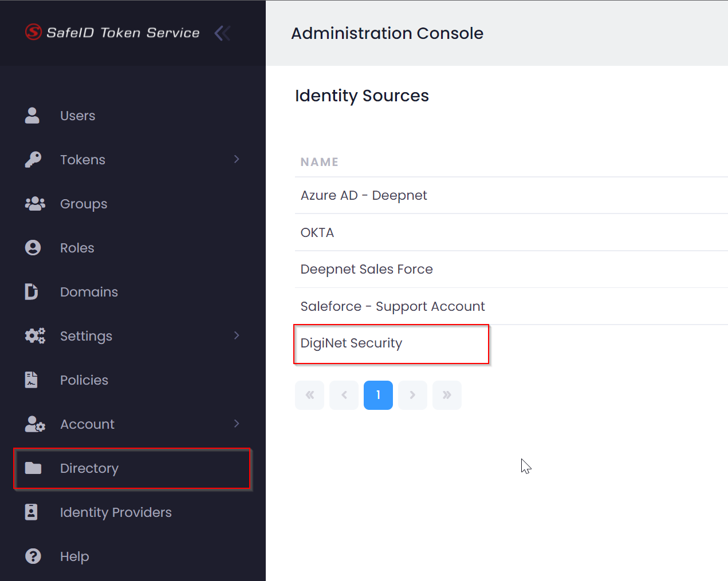
Task: Expand the Tokens submenu arrow
Action: tap(237, 159)
